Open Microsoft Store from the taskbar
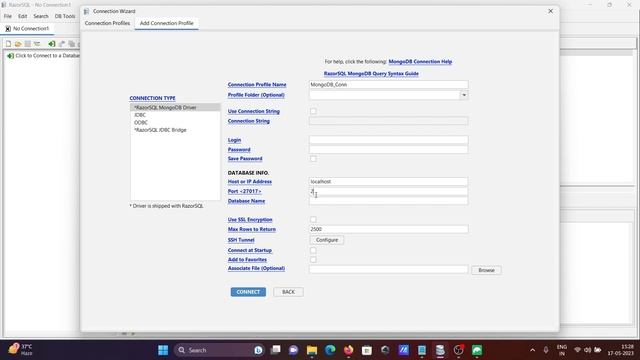640x360 pixels. pos(367,350)
